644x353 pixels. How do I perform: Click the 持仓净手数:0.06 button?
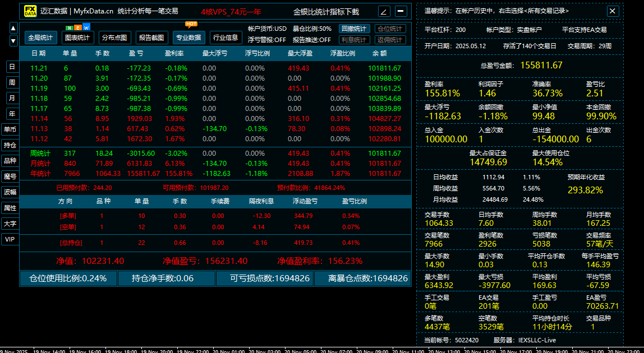[167, 278]
